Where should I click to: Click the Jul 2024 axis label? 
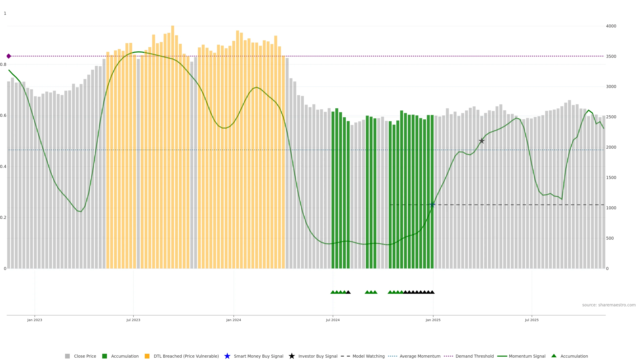pos(333,320)
